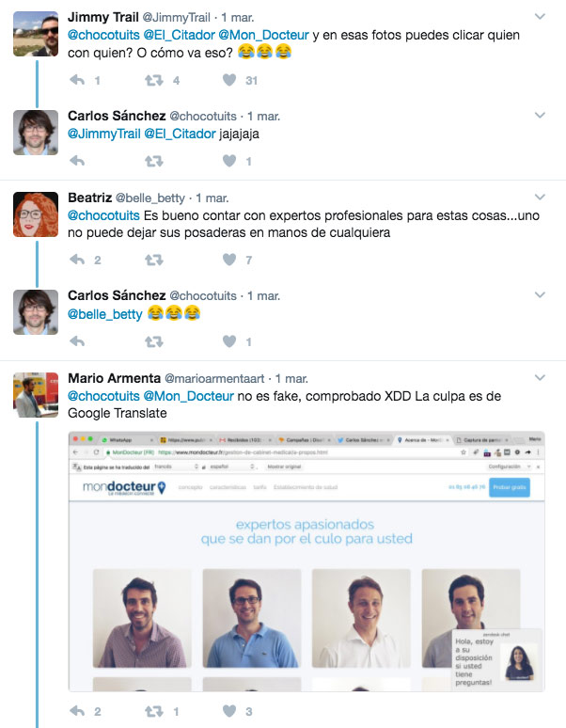Open Beatriz's red-haired avatar profile

[36, 214]
